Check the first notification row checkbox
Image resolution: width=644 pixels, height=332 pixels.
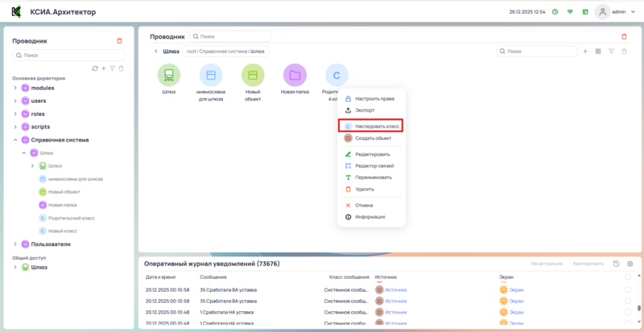point(628,289)
